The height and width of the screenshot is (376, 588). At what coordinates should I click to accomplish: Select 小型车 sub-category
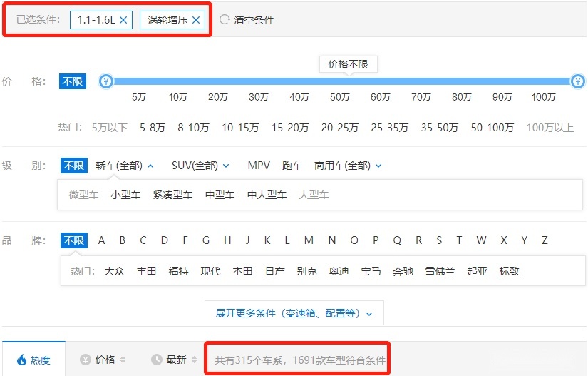click(125, 195)
